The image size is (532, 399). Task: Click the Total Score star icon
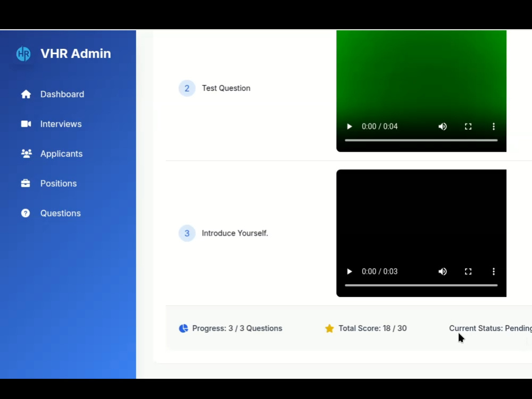pos(329,328)
